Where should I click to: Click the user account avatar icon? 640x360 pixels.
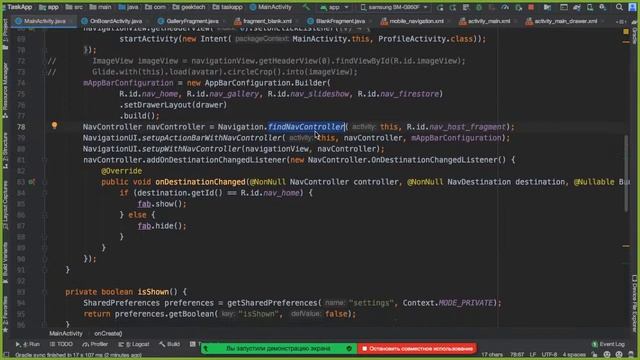(631, 7)
